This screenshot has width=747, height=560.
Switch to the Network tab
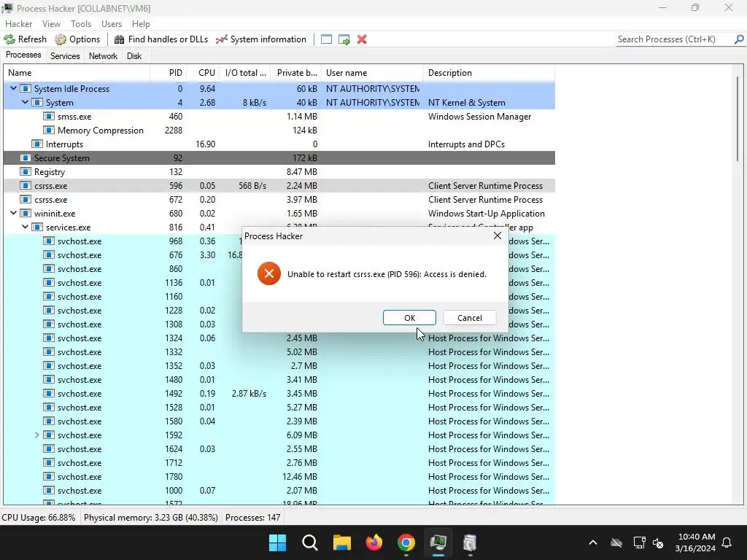click(x=103, y=56)
